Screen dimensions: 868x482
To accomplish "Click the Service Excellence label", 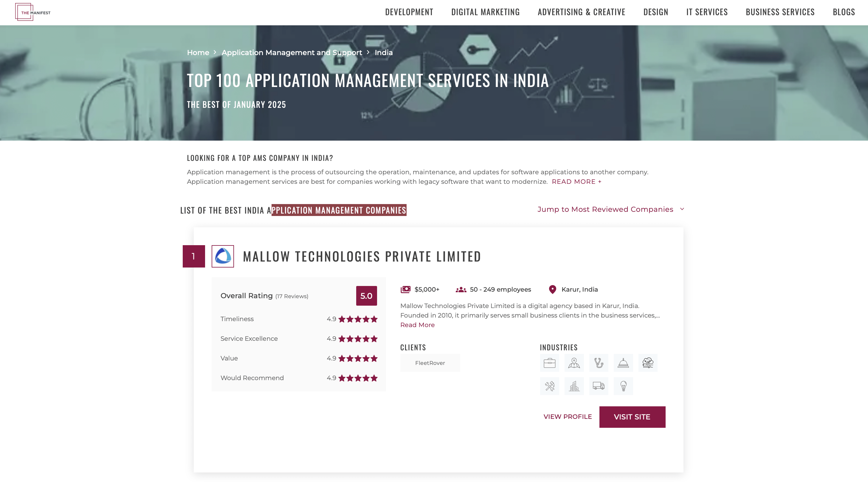I will click(249, 338).
